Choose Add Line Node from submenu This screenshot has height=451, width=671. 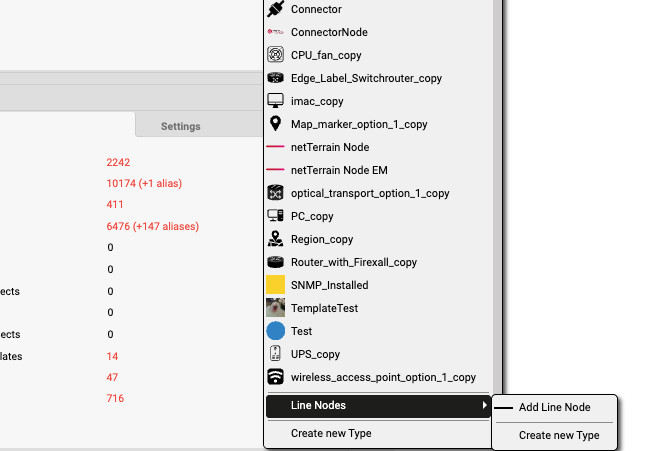point(554,407)
